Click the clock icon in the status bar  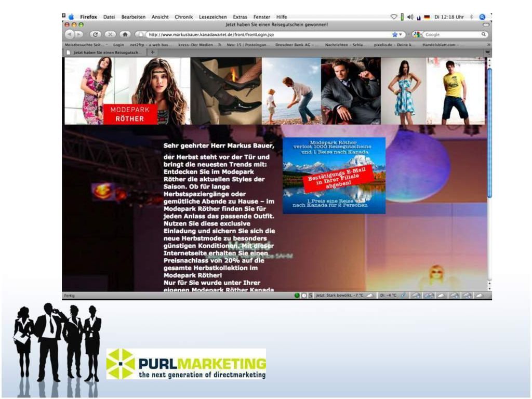[304, 296]
